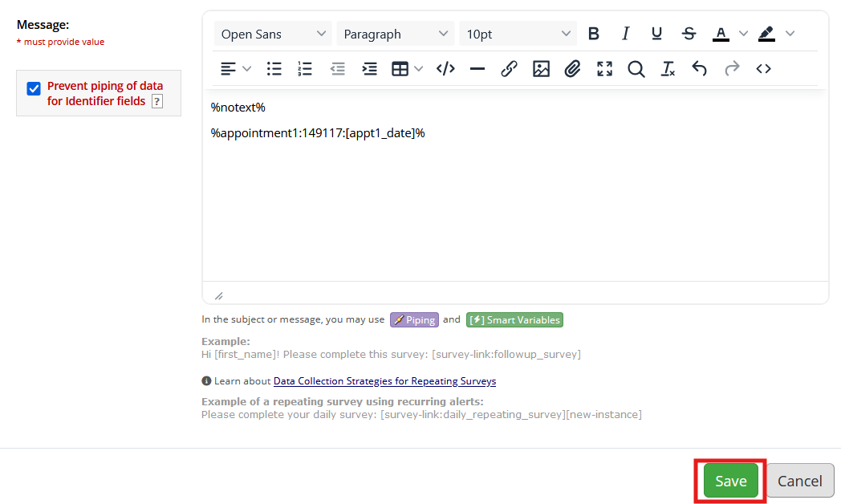This screenshot has width=841, height=504.
Task: Open Data Collection Strategies for Repeating Surveys link
Action: coord(384,381)
